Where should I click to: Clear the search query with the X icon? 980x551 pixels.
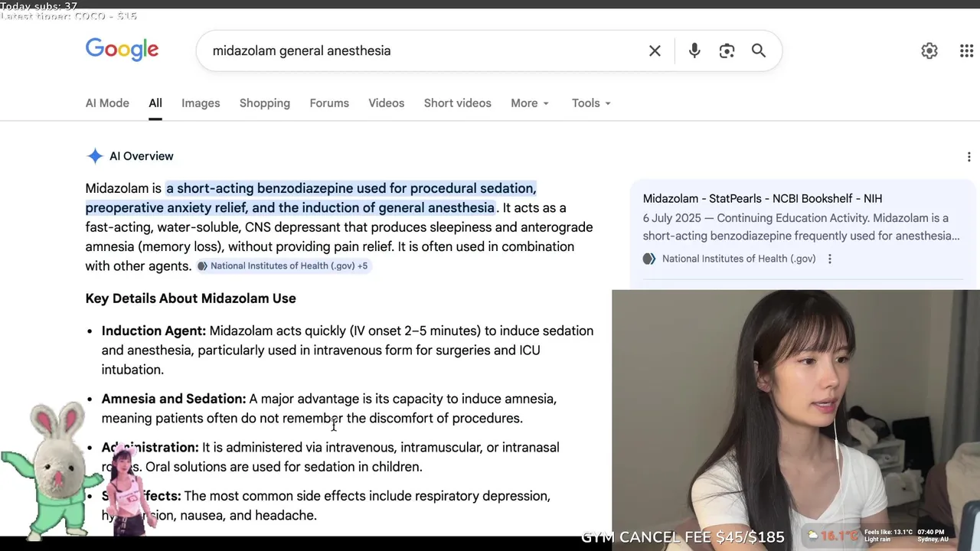point(655,51)
